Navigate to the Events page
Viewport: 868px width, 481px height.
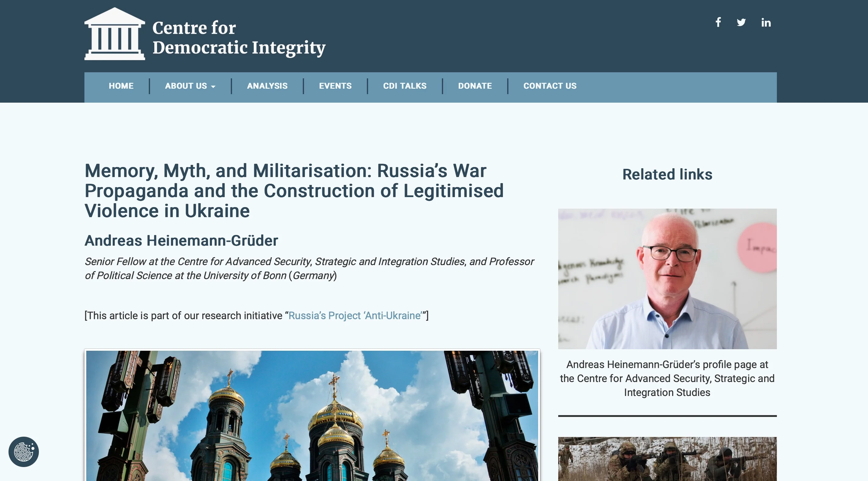[335, 86]
